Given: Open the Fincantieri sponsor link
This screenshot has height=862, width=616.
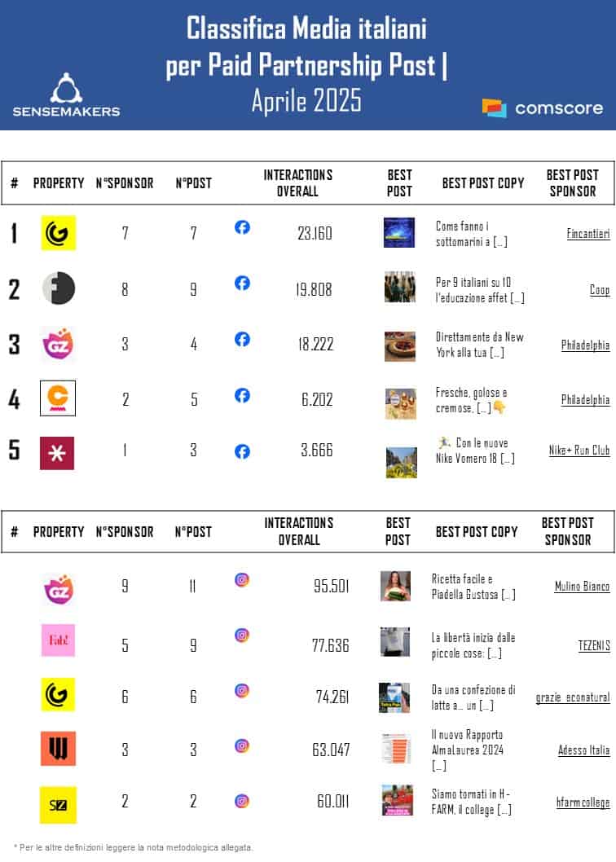Looking at the screenshot, I should coord(587,234).
